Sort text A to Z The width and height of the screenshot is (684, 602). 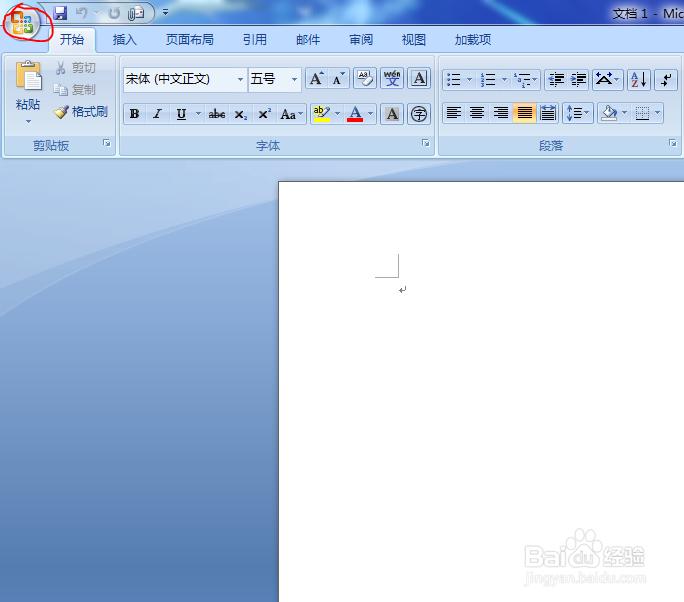pyautogui.click(x=639, y=79)
